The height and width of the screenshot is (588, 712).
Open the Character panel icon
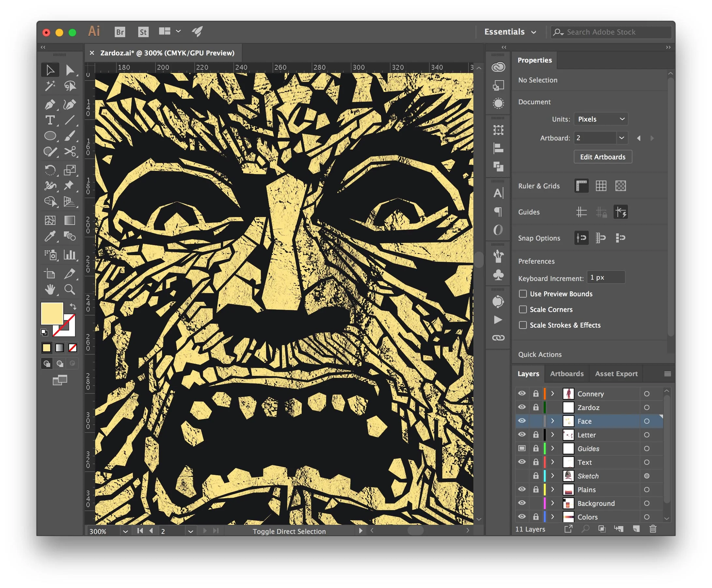click(498, 193)
